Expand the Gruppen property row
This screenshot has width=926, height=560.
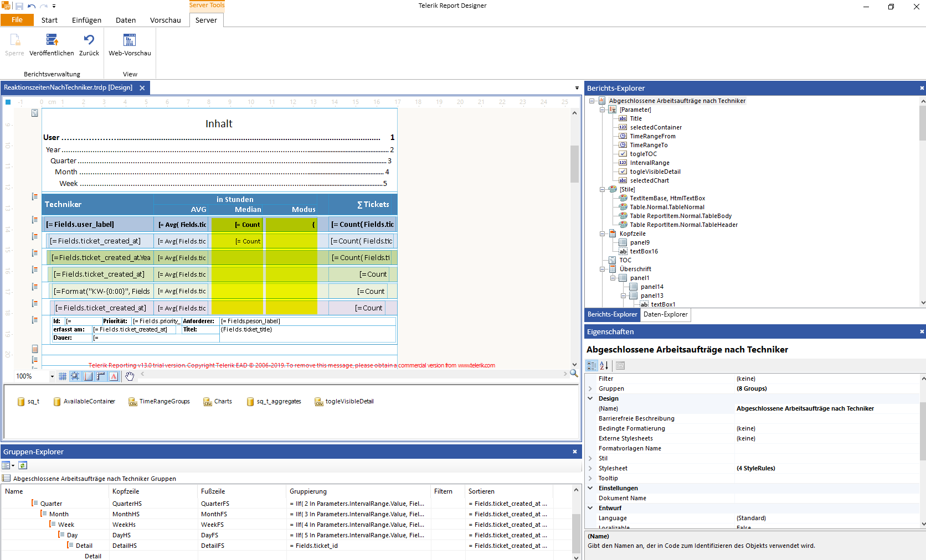[x=590, y=388]
